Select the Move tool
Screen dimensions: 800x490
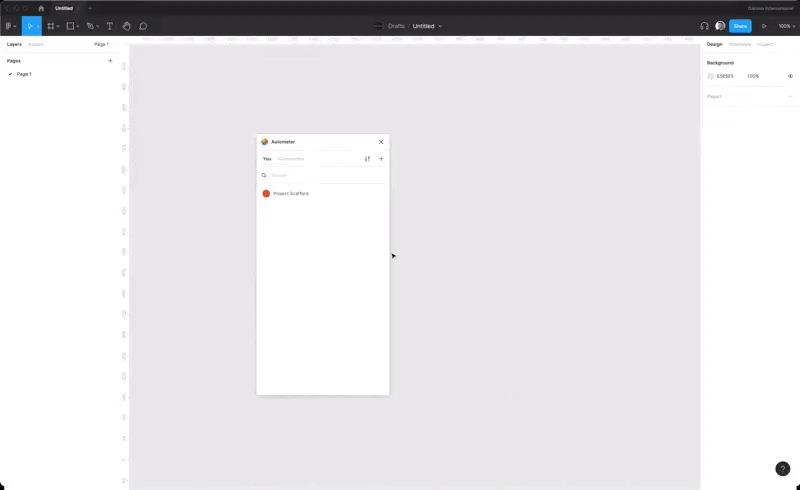click(x=30, y=26)
